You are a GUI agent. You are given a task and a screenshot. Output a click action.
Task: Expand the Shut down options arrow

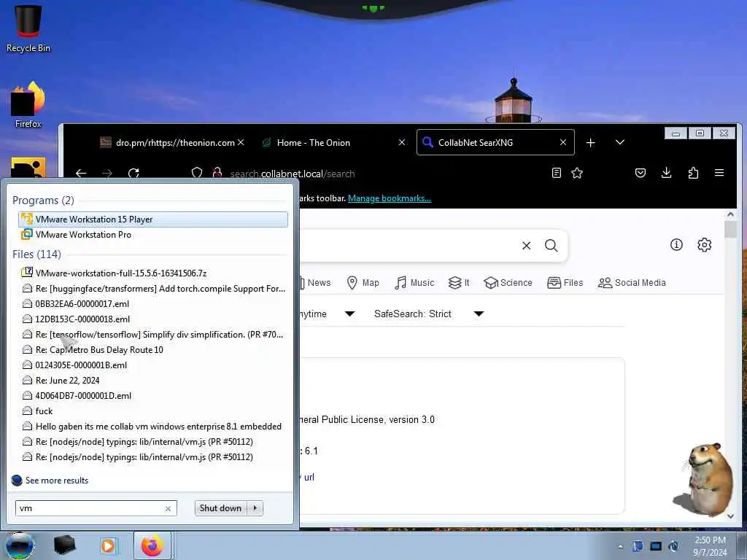coord(255,508)
